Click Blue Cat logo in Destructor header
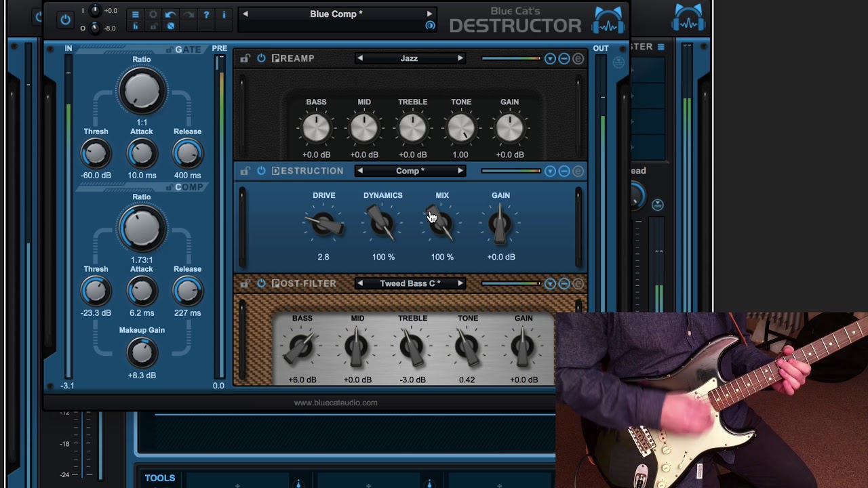This screenshot has width=868, height=488. tap(608, 19)
